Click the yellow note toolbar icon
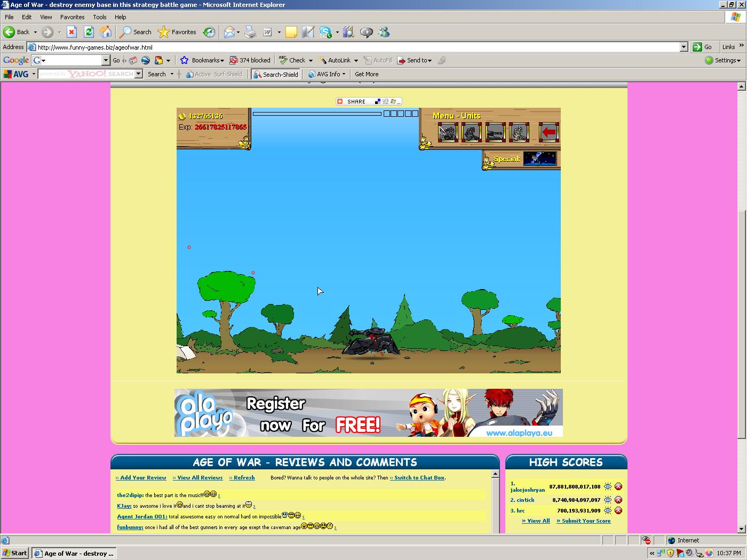The height and width of the screenshot is (560, 747). [291, 32]
